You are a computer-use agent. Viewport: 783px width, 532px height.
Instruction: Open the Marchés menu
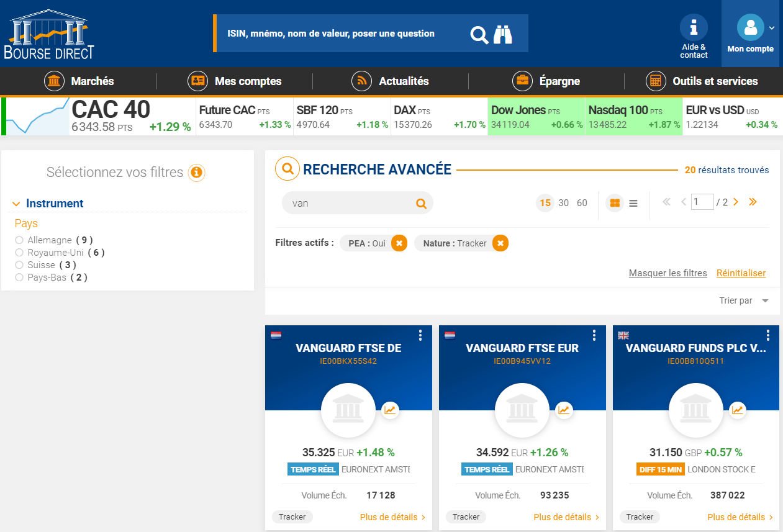(79, 81)
